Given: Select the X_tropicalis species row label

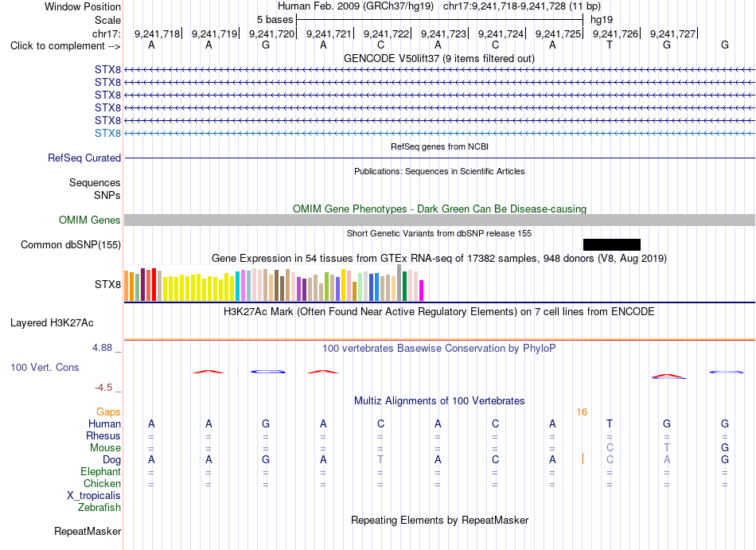Looking at the screenshot, I should click(94, 496).
